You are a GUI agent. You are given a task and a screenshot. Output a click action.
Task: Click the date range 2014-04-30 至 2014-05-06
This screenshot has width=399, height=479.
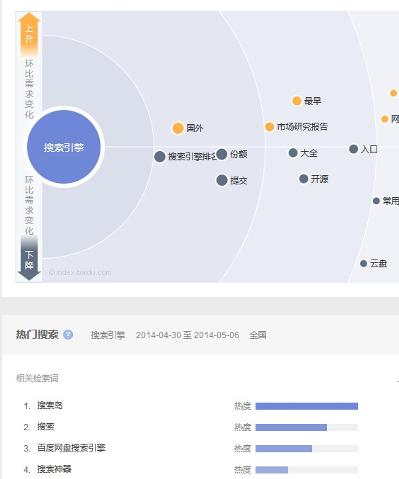pos(187,335)
